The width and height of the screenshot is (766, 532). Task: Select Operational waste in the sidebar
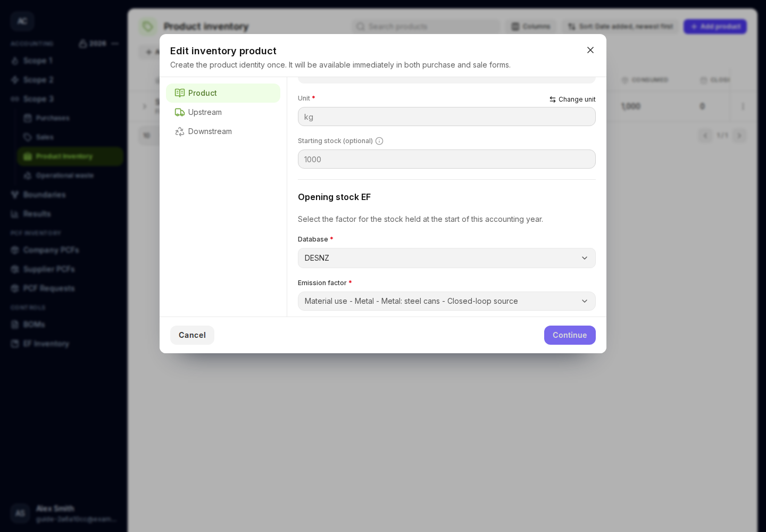[70, 176]
